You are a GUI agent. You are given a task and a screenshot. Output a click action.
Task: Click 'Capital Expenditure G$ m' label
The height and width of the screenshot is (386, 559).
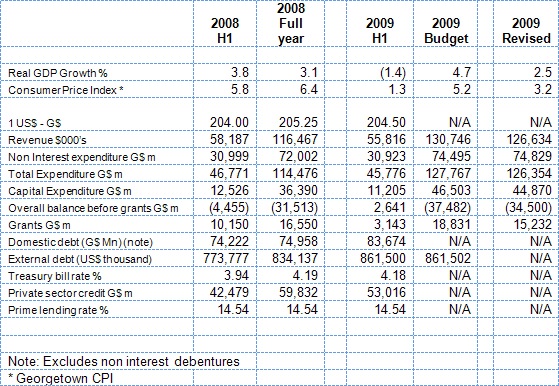point(70,191)
